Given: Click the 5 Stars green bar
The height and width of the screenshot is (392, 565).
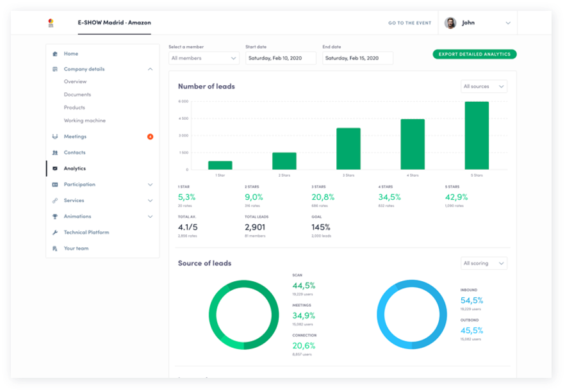Looking at the screenshot, I should [x=477, y=135].
